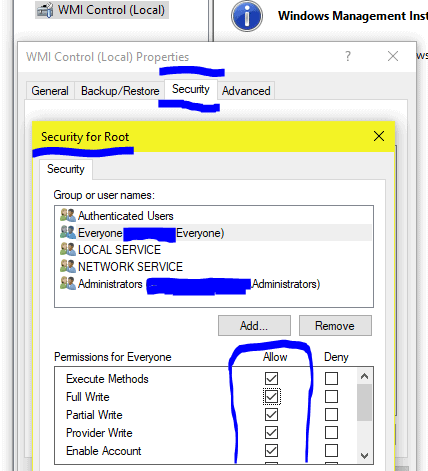Open the Backup/Restore tab
Image resolution: width=428 pixels, height=471 pixels.
tap(120, 91)
